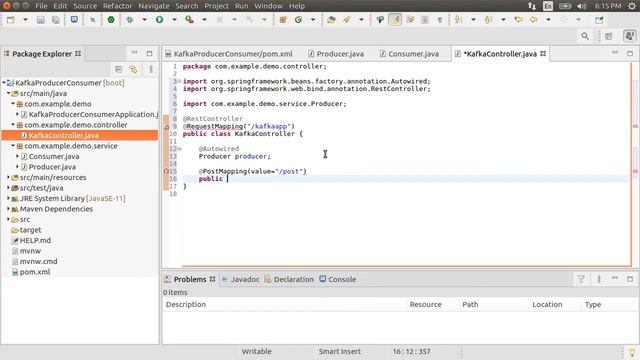Click the New Java Package icon
640x360 pixels.
283,20
